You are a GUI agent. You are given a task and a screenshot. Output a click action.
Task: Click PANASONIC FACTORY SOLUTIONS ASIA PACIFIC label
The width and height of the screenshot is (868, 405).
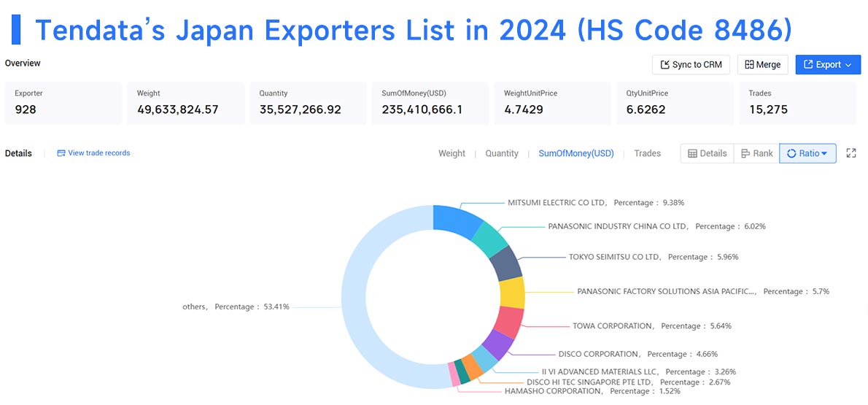pos(703,291)
